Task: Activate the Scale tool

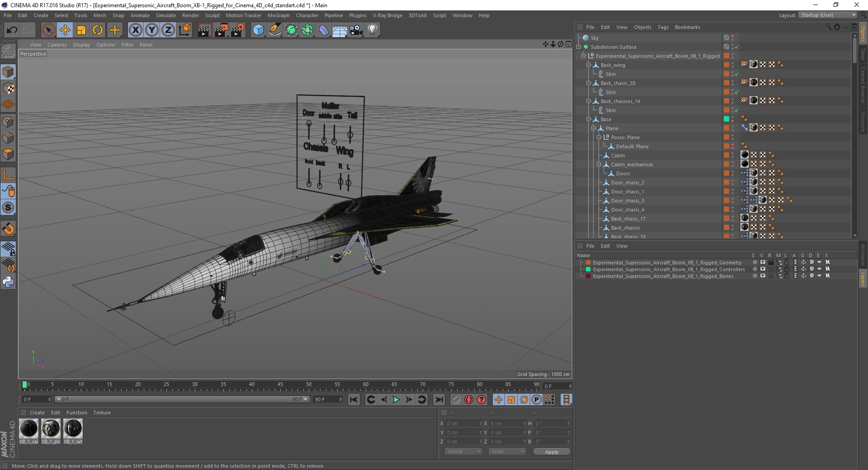Action: tap(81, 30)
